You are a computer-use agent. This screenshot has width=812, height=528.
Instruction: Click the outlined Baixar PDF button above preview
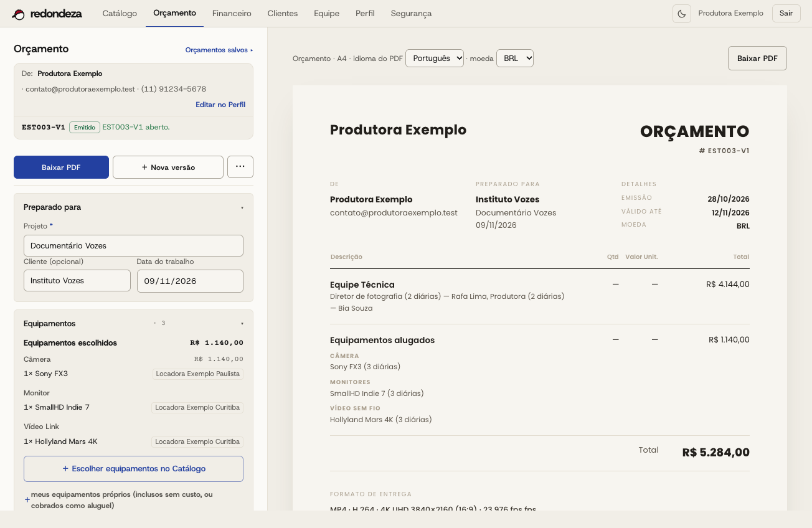point(757,58)
